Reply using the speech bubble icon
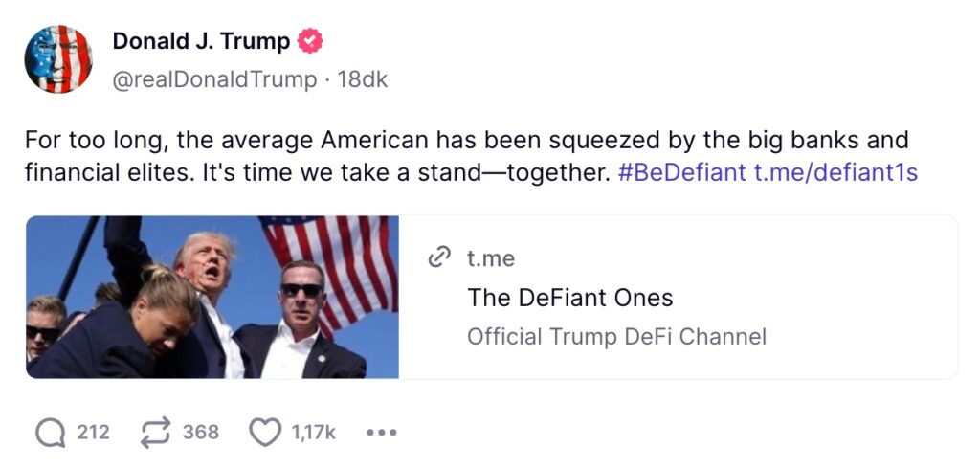 (x=50, y=433)
